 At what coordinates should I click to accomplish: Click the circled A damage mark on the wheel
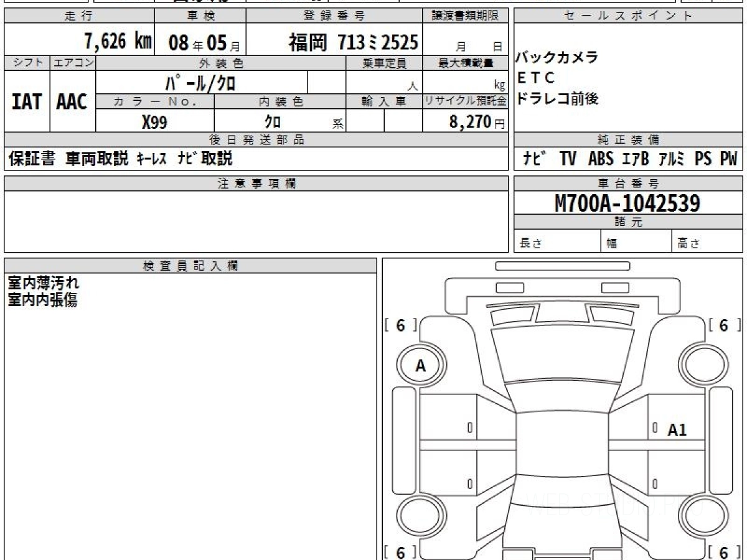click(420, 366)
